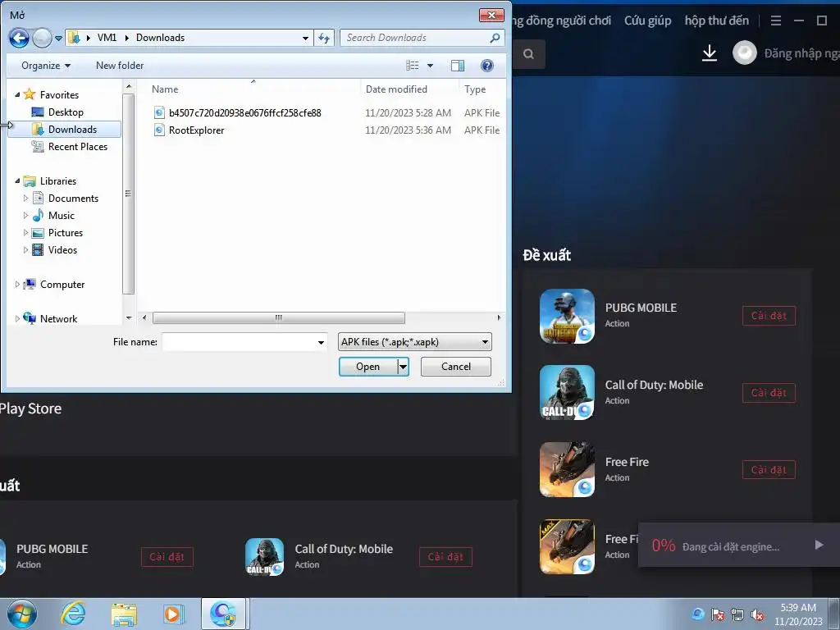
Task: Expand the Music library
Action: (25, 216)
